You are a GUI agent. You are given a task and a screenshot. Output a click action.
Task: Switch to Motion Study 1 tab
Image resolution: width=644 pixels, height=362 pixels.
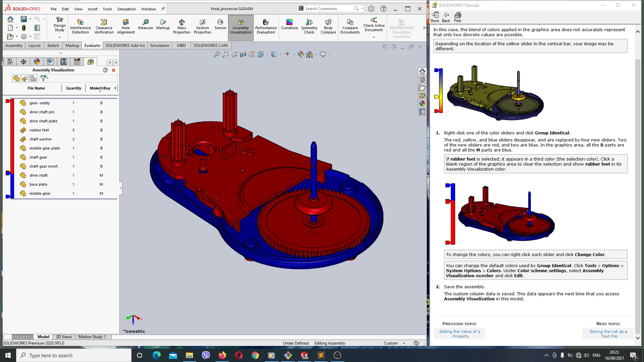pyautogui.click(x=92, y=337)
